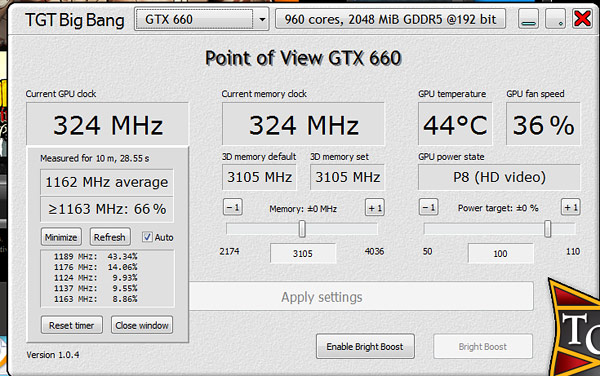Decrease memory clock with −1 button

point(233,207)
